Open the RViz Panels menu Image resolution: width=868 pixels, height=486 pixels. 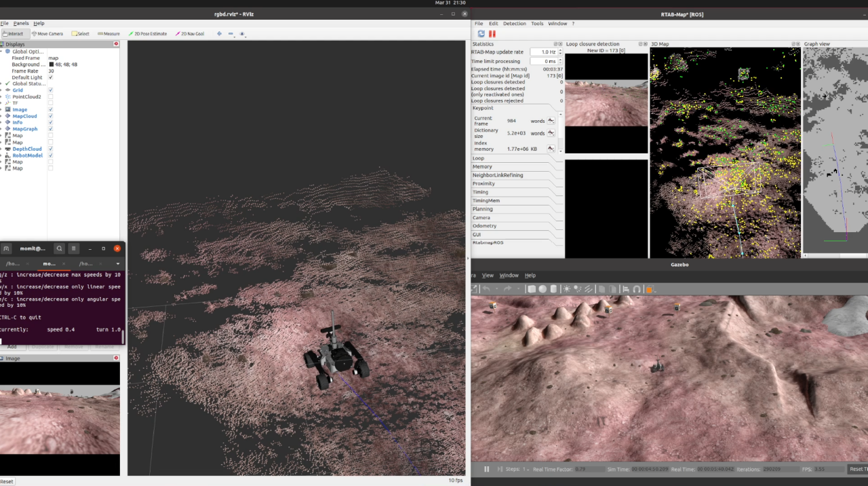click(21, 23)
